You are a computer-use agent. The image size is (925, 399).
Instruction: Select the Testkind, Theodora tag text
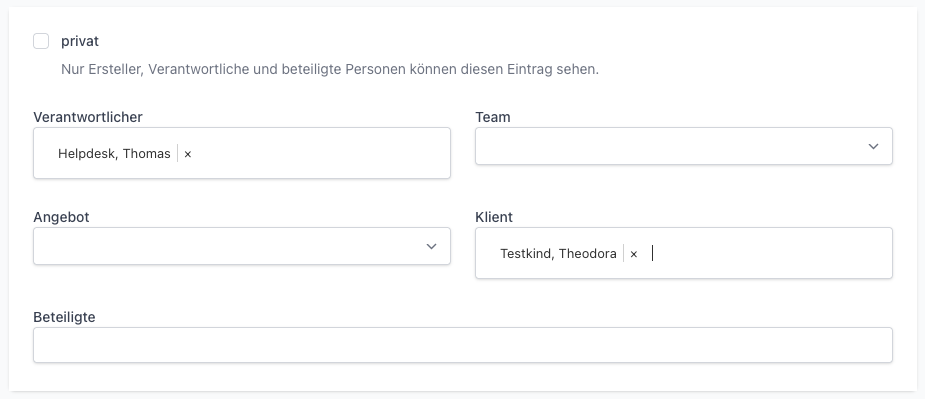(558, 254)
